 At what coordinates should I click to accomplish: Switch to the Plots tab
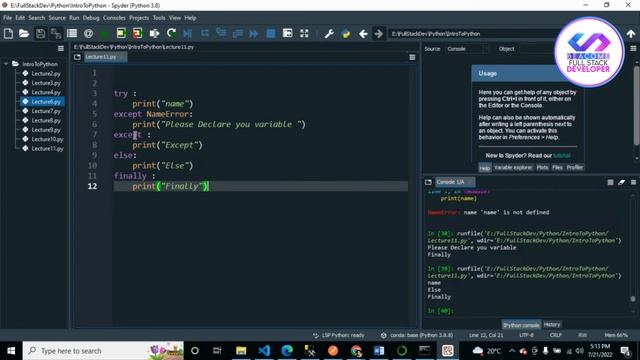[542, 168]
